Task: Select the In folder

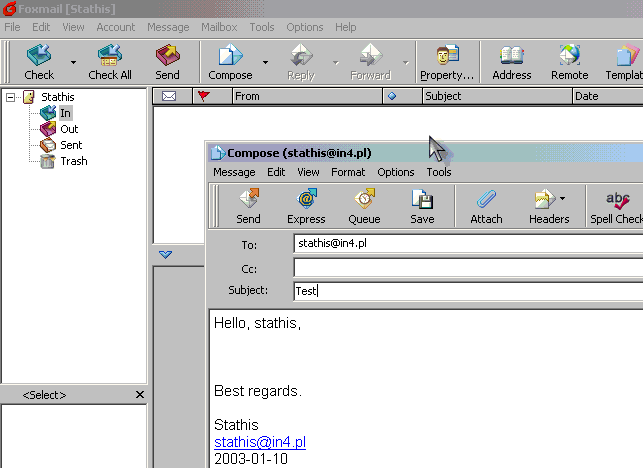Action: click(x=65, y=113)
